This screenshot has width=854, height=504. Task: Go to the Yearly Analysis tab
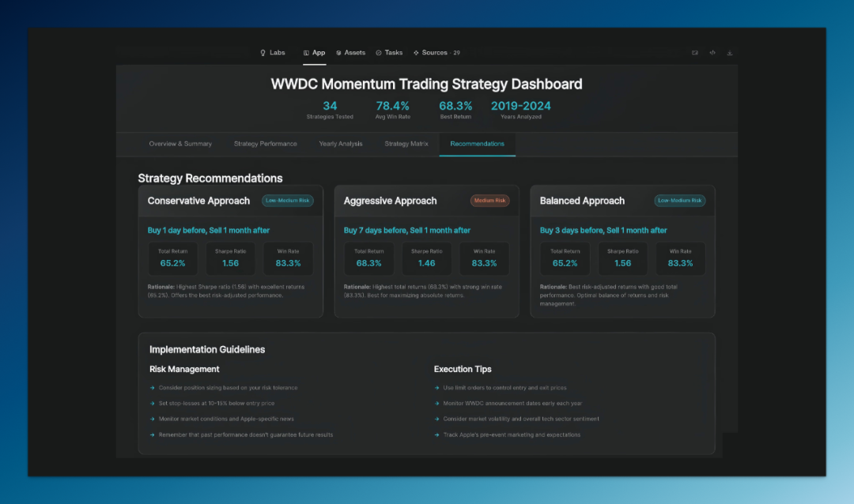click(x=341, y=144)
